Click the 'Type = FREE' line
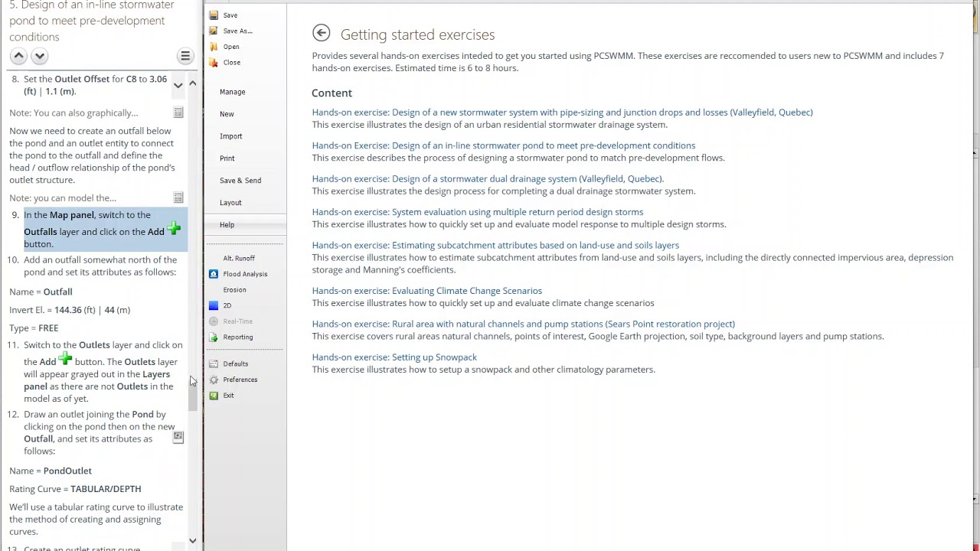Viewport: 980px width, 551px height. point(34,328)
